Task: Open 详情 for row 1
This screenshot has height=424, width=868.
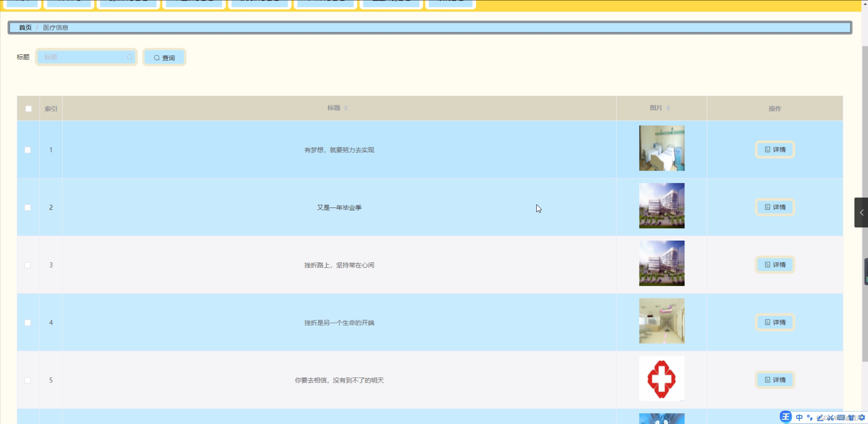Action: [x=775, y=150]
